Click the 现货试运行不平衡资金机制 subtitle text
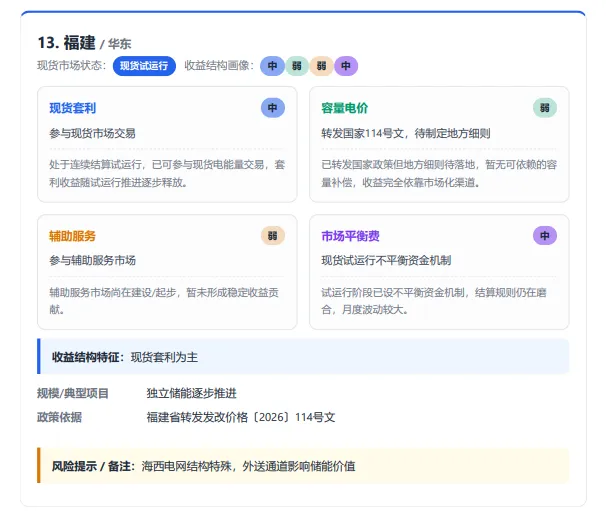The height and width of the screenshot is (511, 606). click(x=386, y=260)
